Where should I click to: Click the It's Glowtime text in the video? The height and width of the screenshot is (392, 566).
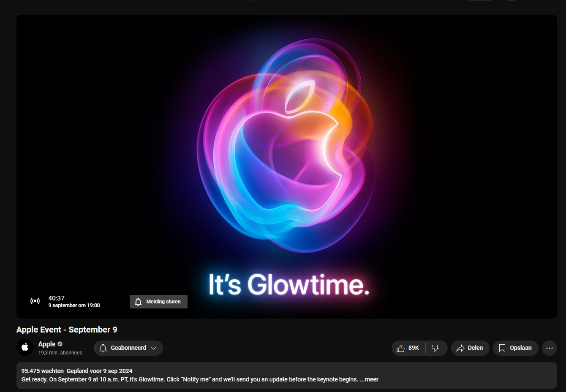pyautogui.click(x=289, y=285)
